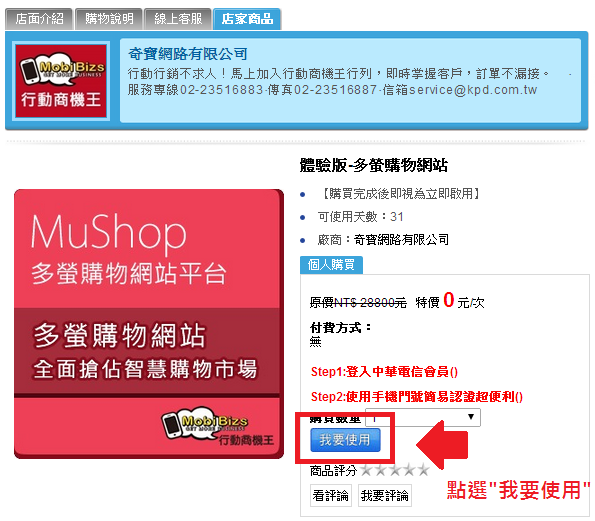Open the 店面介紹 tab
The width and height of the screenshot is (595, 521).
[39, 19]
